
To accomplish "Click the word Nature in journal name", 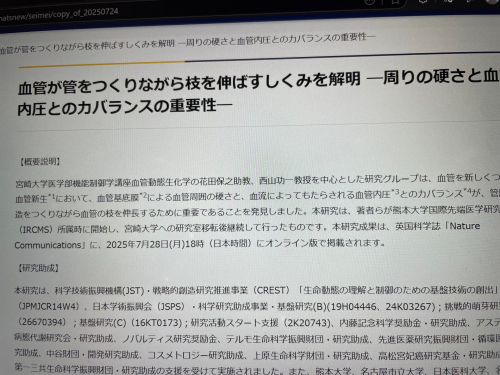I will point(465,226).
